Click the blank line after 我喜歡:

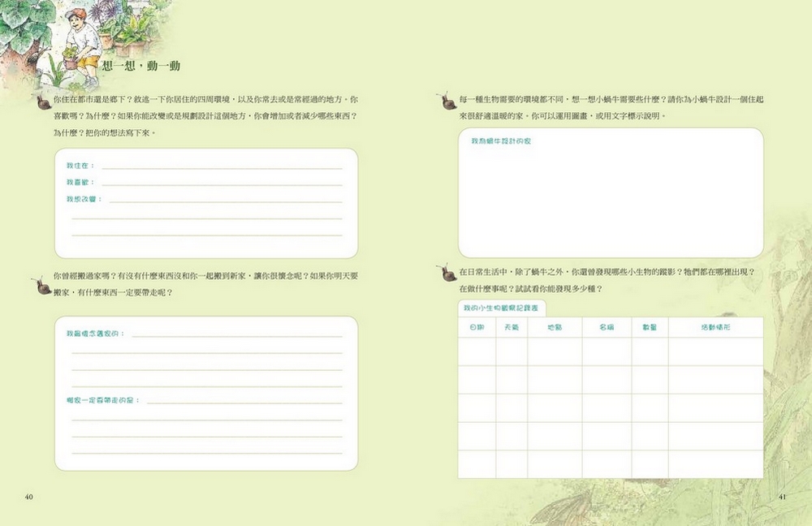222,185
